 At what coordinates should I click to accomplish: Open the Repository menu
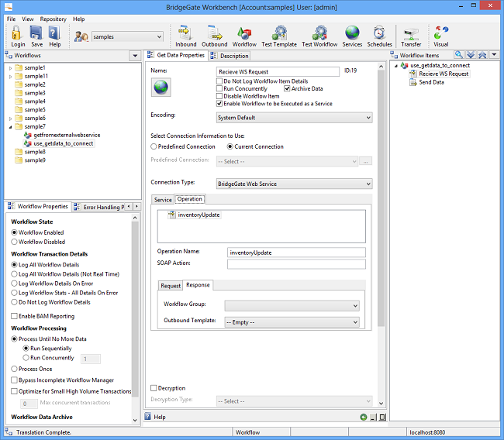[53, 19]
